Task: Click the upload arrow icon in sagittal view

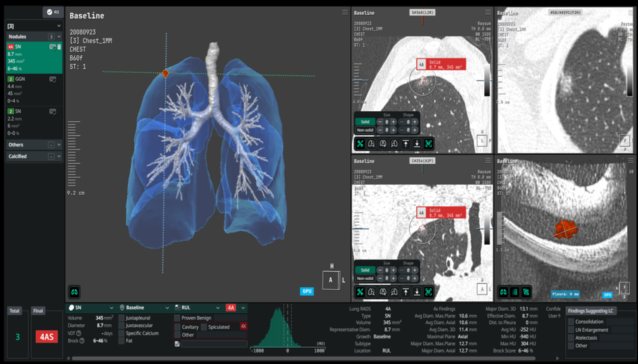Action: (x=405, y=144)
